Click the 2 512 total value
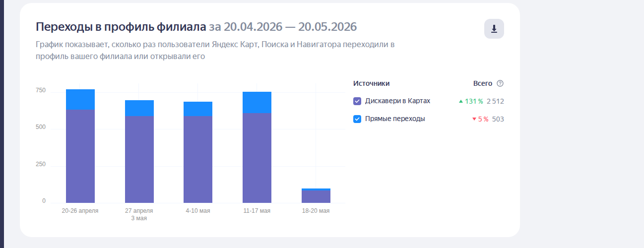Screen dimensions: 644x248 [495, 101]
